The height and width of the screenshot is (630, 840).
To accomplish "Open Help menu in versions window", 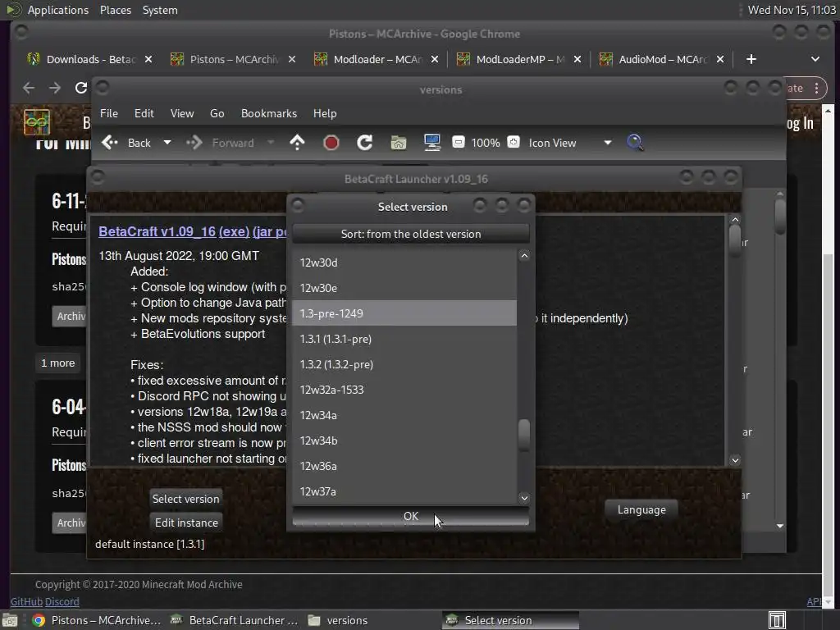I will coord(325,113).
